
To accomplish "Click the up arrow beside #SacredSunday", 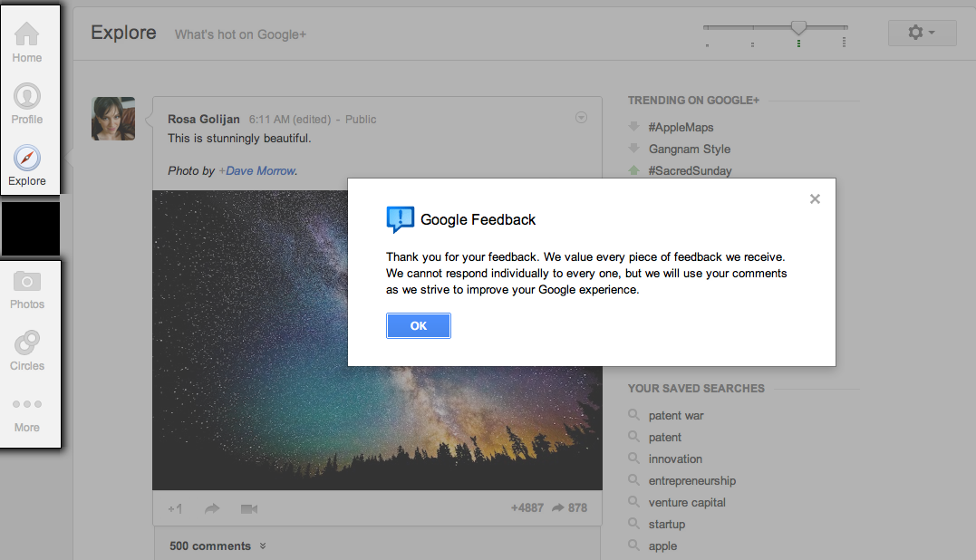I will point(633,169).
